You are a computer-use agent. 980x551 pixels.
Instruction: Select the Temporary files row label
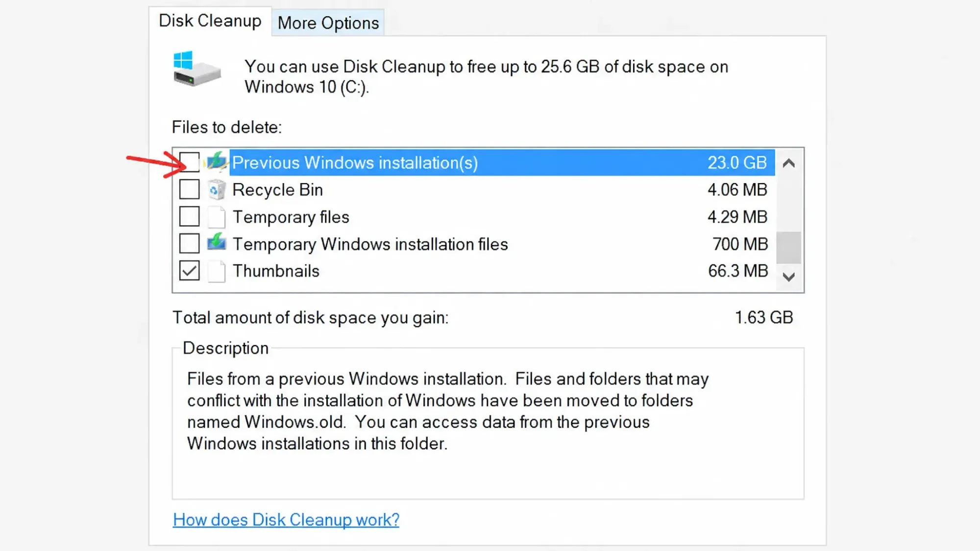point(291,217)
